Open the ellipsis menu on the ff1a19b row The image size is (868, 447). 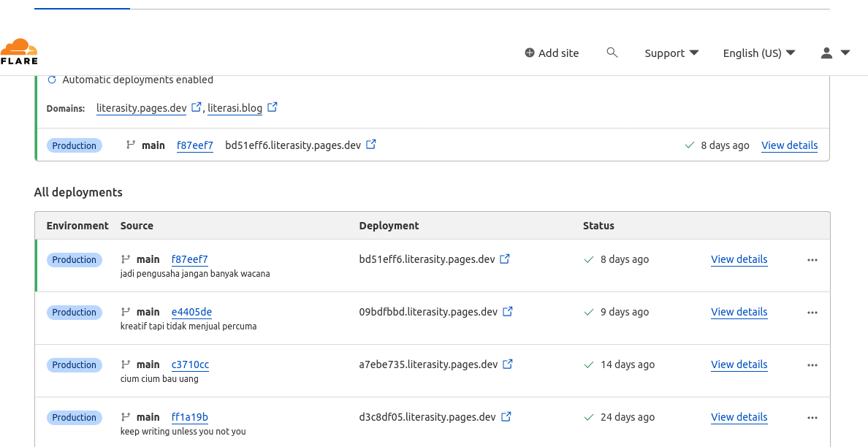(812, 417)
